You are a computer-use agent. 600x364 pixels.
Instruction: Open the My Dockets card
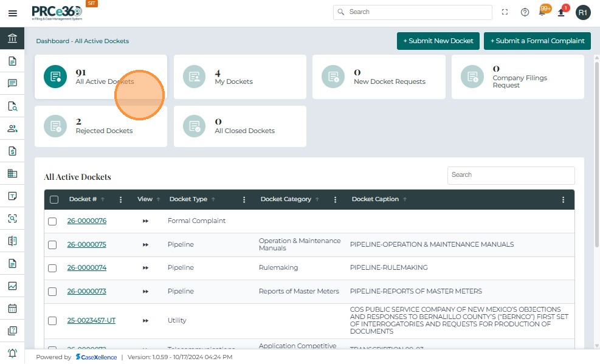click(x=240, y=77)
